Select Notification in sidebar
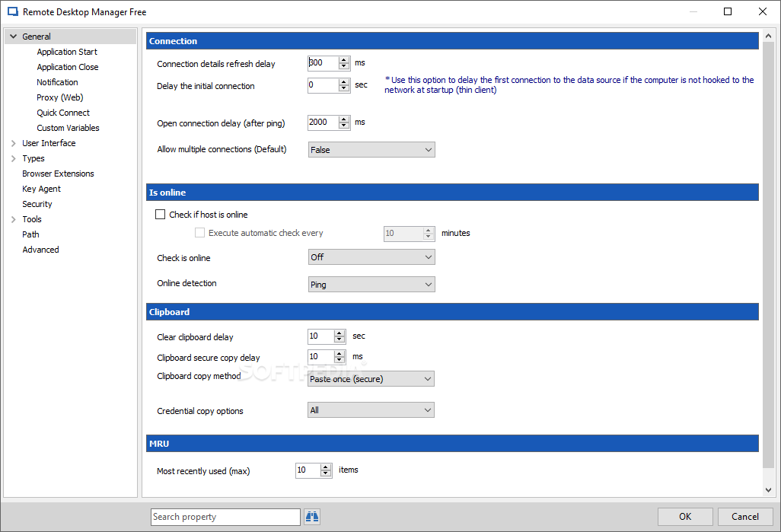 click(x=57, y=82)
